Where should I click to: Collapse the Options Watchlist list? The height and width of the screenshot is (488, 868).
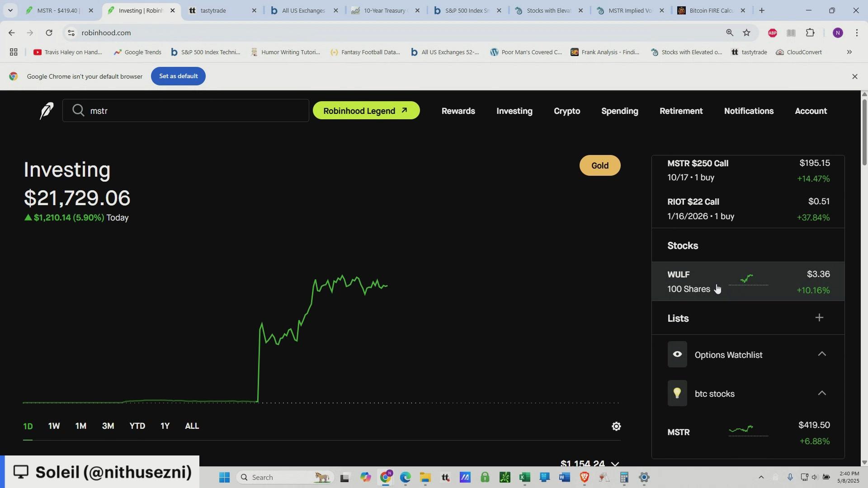pyautogui.click(x=822, y=354)
